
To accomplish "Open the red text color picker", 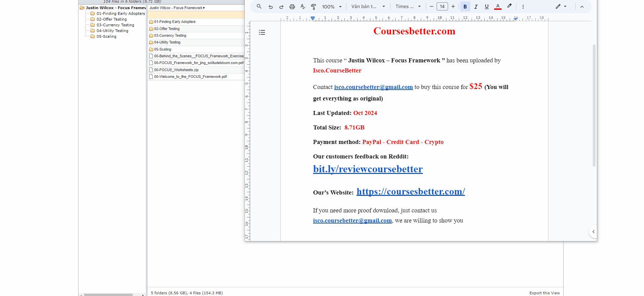I will click(x=498, y=7).
